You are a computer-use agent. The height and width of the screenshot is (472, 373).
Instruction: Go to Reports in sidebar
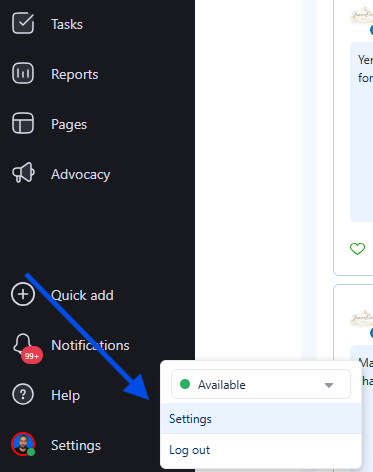(75, 74)
